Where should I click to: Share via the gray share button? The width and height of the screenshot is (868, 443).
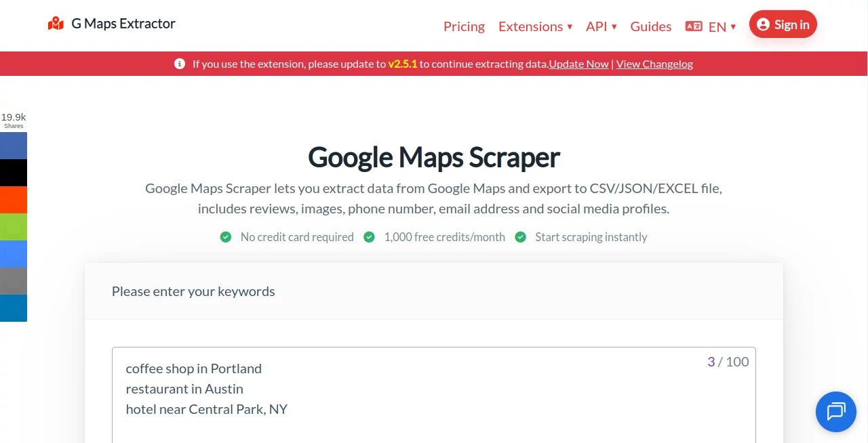[x=14, y=281]
